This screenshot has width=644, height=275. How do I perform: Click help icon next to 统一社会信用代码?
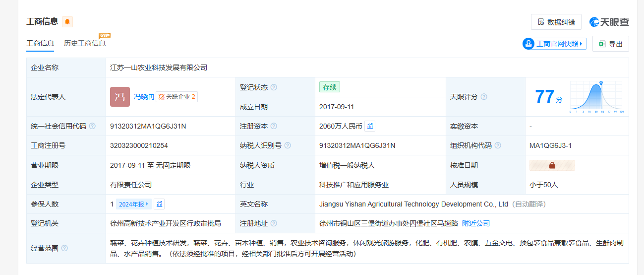pyautogui.click(x=92, y=126)
